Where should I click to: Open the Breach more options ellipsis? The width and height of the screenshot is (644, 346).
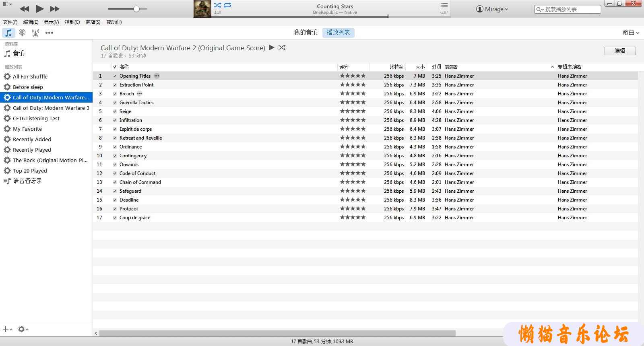[140, 94]
